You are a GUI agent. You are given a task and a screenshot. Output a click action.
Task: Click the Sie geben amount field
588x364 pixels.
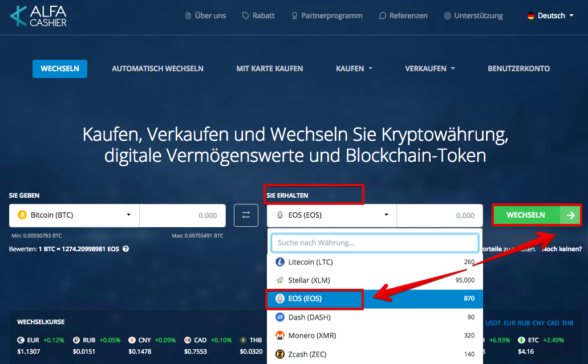183,215
